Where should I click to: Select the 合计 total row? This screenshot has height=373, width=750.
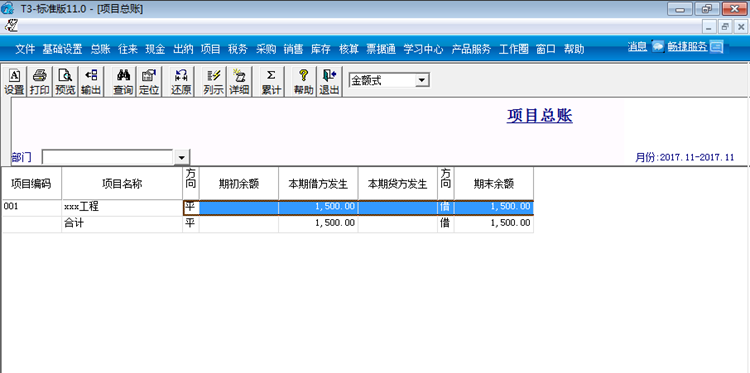coord(268,223)
